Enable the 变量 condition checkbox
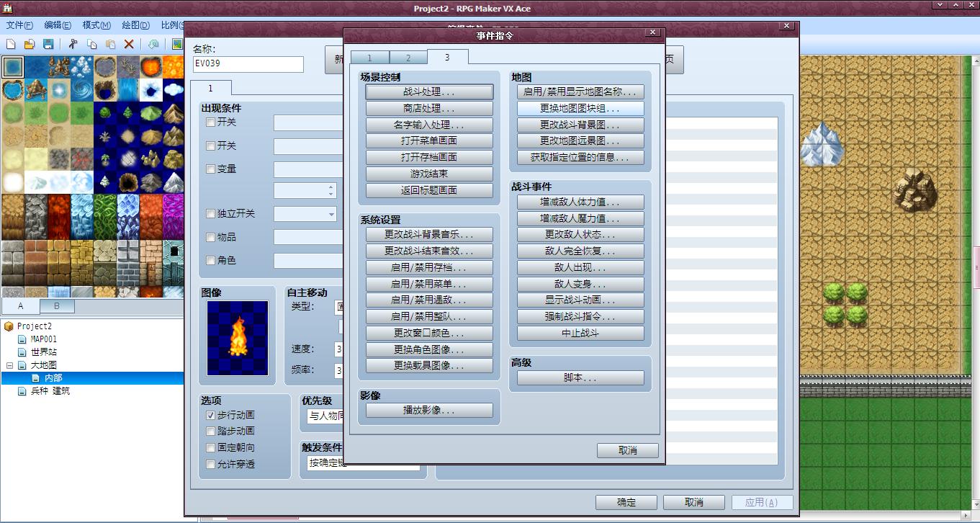This screenshot has height=523, width=980. pyautogui.click(x=210, y=169)
